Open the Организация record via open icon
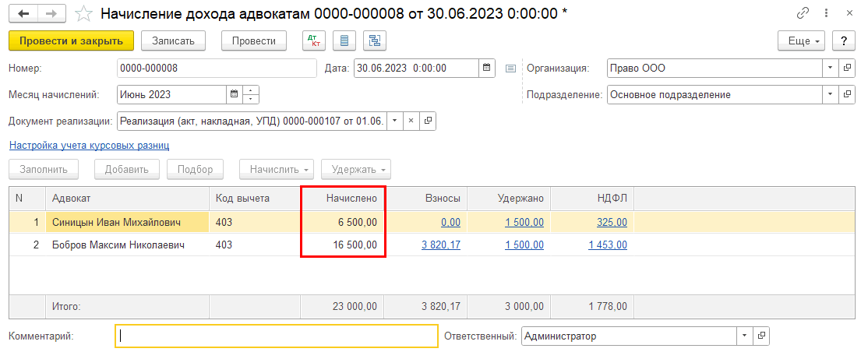The height and width of the screenshot is (352, 868). coord(848,68)
